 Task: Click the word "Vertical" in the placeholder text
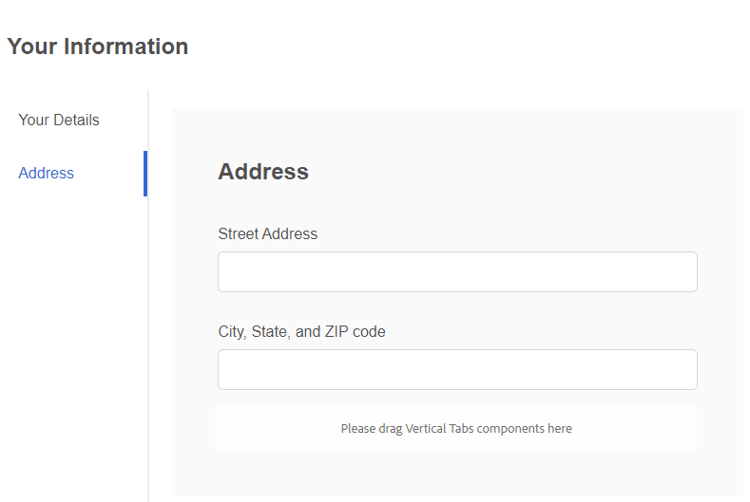(427, 428)
